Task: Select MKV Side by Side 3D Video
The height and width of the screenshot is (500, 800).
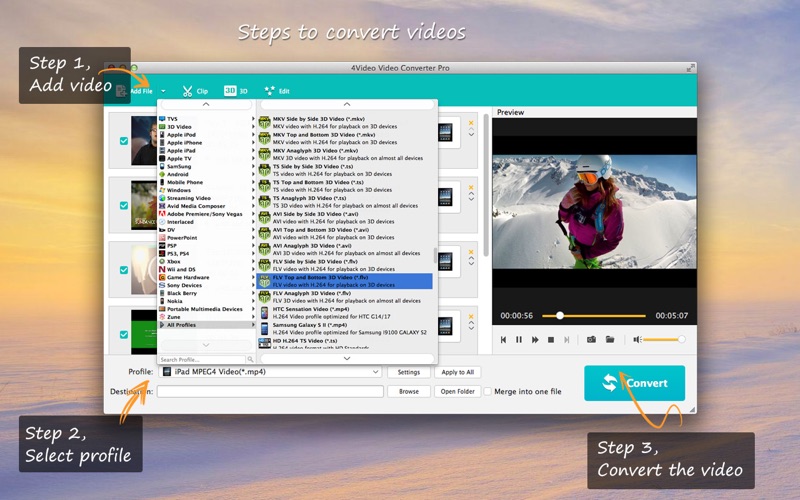Action: 345,122
